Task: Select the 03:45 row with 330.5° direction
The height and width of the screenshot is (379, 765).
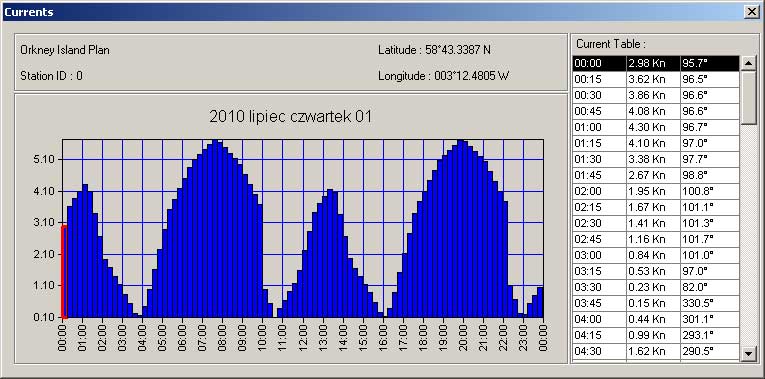Action: pos(656,303)
